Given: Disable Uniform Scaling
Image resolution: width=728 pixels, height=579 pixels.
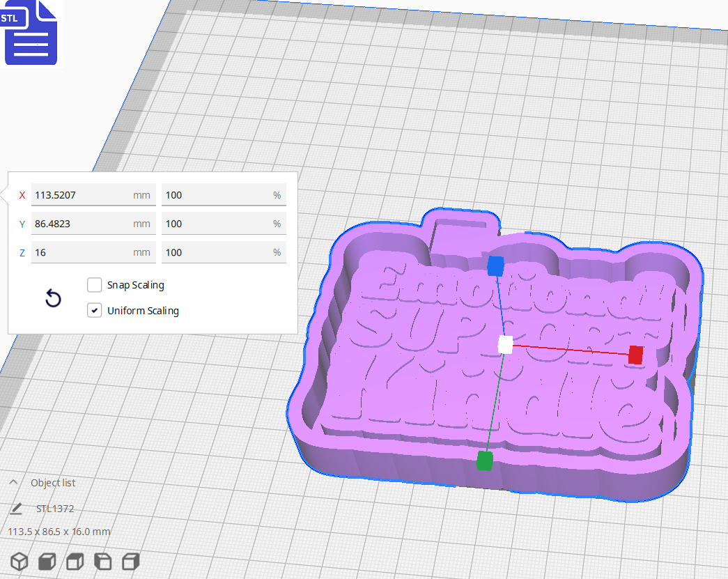Looking at the screenshot, I should (x=94, y=310).
